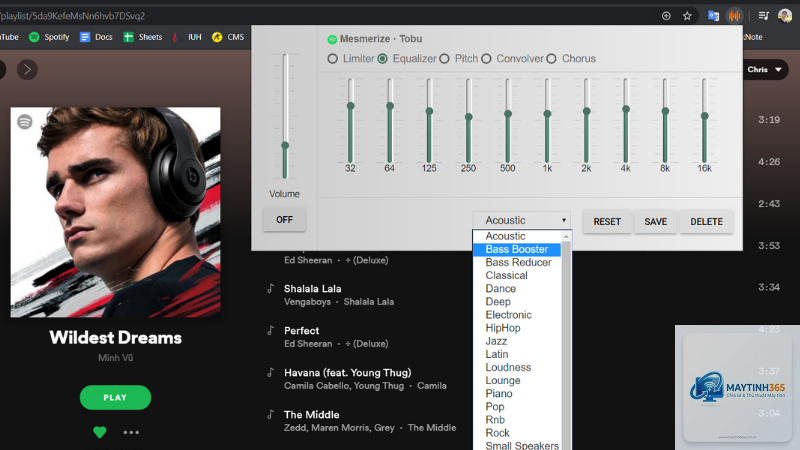The image size is (800, 450).
Task: Open Minh Vũ playlist owner link
Action: point(116,358)
